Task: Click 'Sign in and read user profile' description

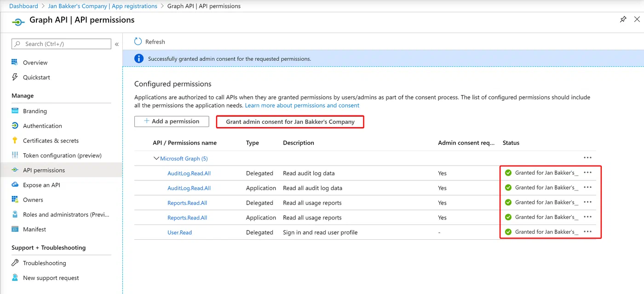Action: pos(320,232)
